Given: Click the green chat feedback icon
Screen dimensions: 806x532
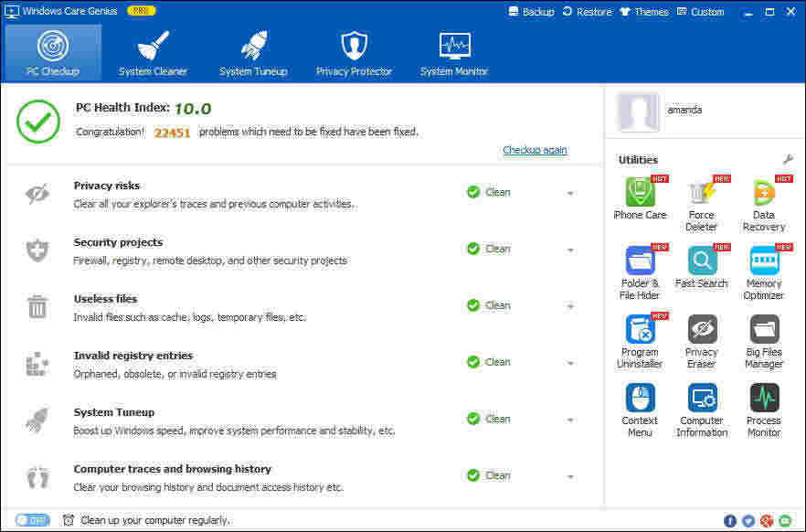Looking at the screenshot, I should [x=785, y=521].
